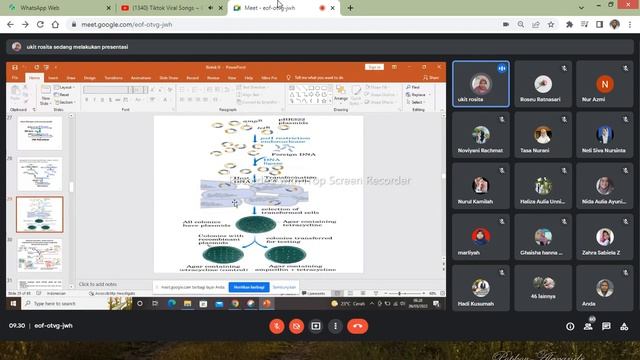Unmute the microphone in Meet controls
Viewport: 640px width, 360px height.
pos(277,326)
